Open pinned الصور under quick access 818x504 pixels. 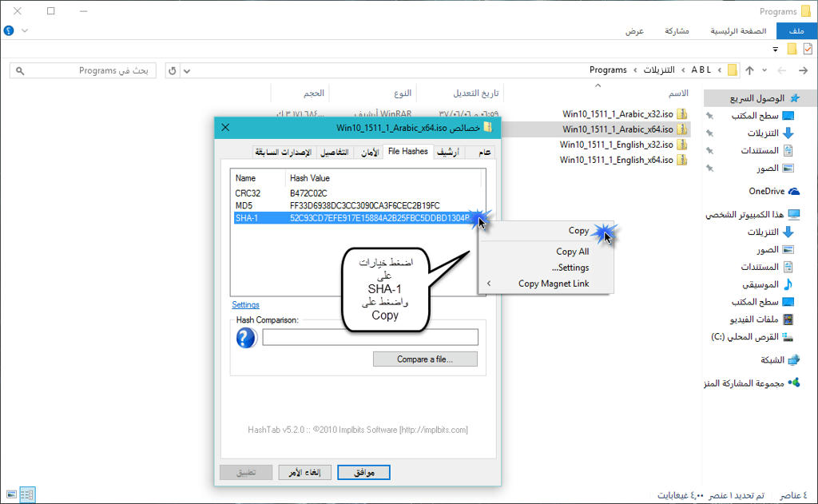tap(768, 168)
